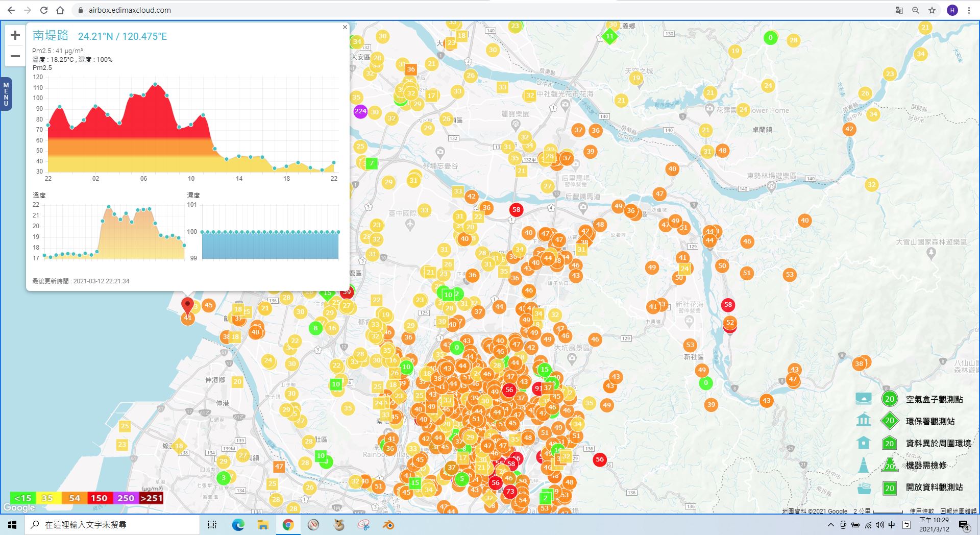Image resolution: width=980 pixels, height=535 pixels.
Task: Click the 南堤路 station title
Action: point(51,35)
